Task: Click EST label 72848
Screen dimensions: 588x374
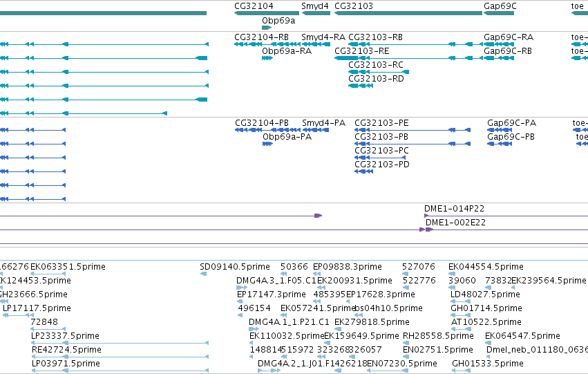Action: (44, 322)
